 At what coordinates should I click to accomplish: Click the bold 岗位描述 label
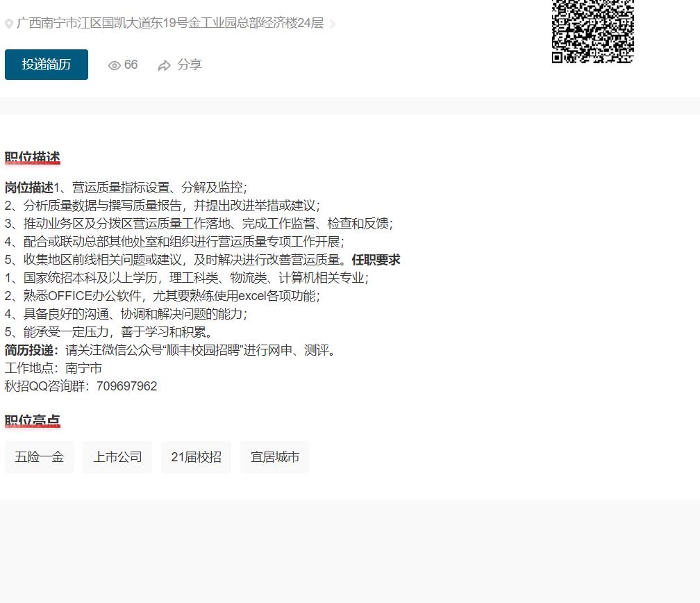coord(28,188)
